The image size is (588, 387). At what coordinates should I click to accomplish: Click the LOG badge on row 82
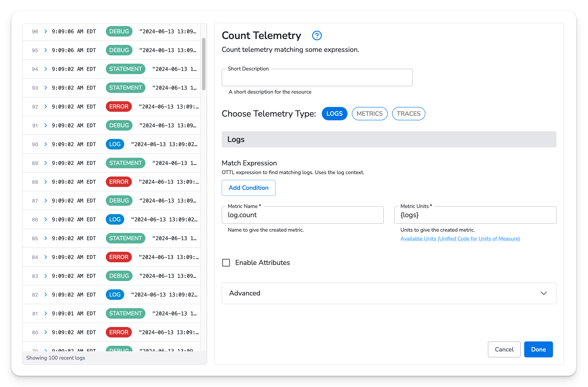115,295
